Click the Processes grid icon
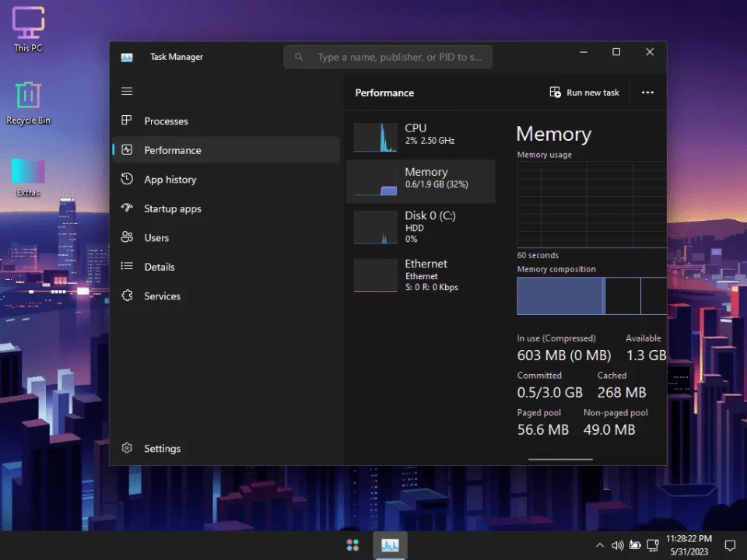 tap(127, 121)
